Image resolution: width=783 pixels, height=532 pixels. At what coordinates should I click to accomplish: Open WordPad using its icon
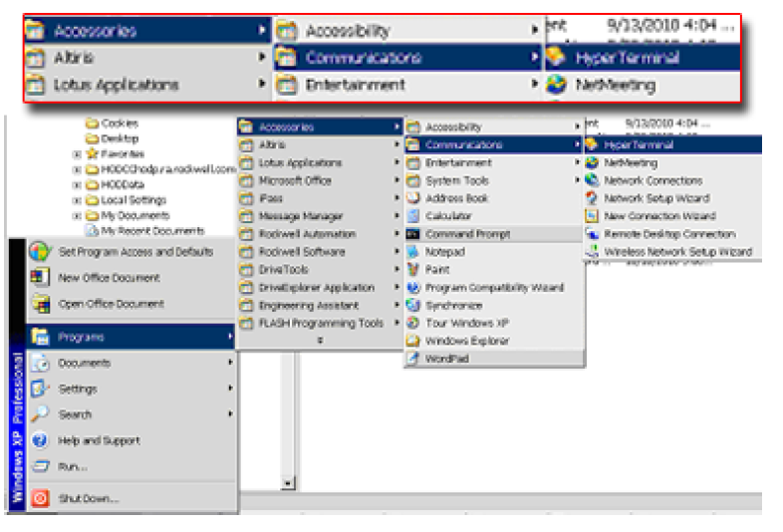[x=413, y=359]
